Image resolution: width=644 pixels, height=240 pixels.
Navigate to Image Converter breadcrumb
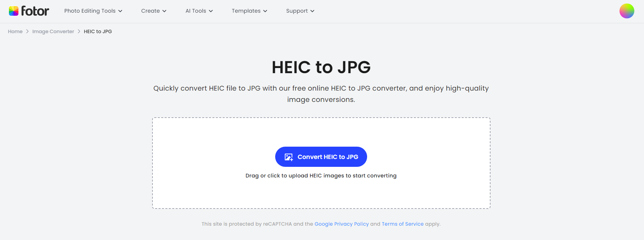[x=53, y=31]
